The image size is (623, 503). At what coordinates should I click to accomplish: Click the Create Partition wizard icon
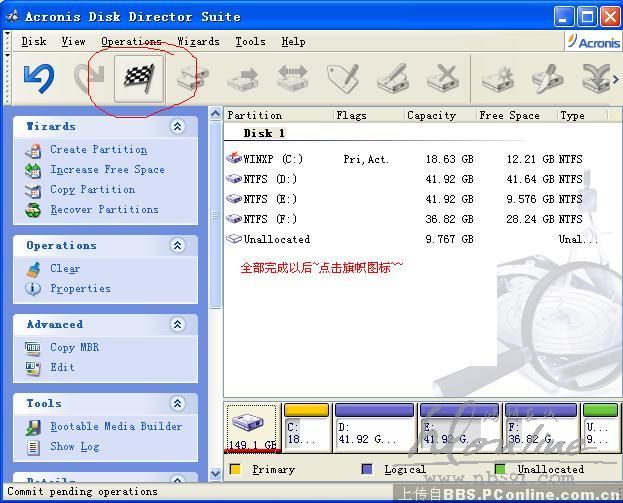click(33, 150)
